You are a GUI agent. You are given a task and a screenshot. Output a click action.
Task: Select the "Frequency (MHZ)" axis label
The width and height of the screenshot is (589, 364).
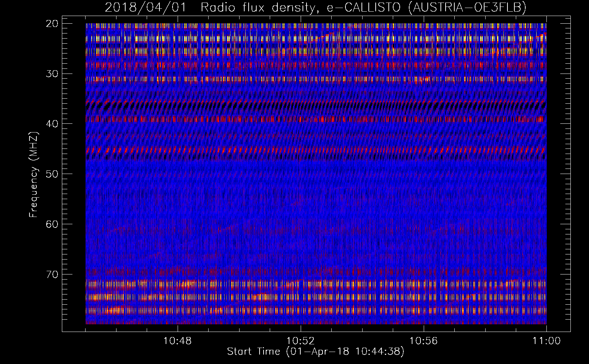(33, 175)
